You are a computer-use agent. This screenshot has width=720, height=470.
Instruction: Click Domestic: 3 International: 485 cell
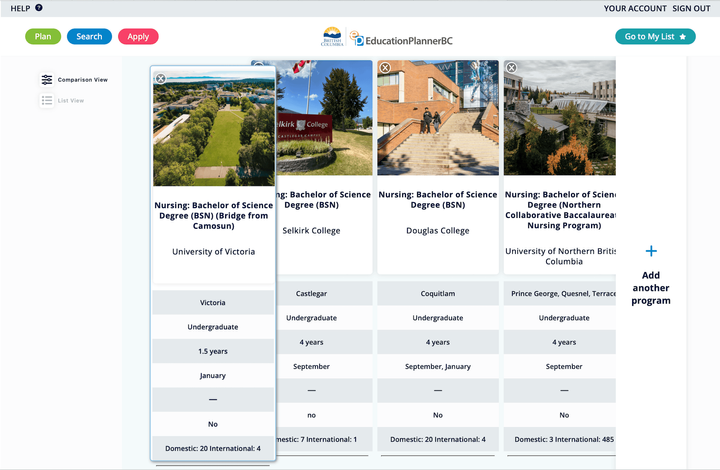[x=560, y=439]
